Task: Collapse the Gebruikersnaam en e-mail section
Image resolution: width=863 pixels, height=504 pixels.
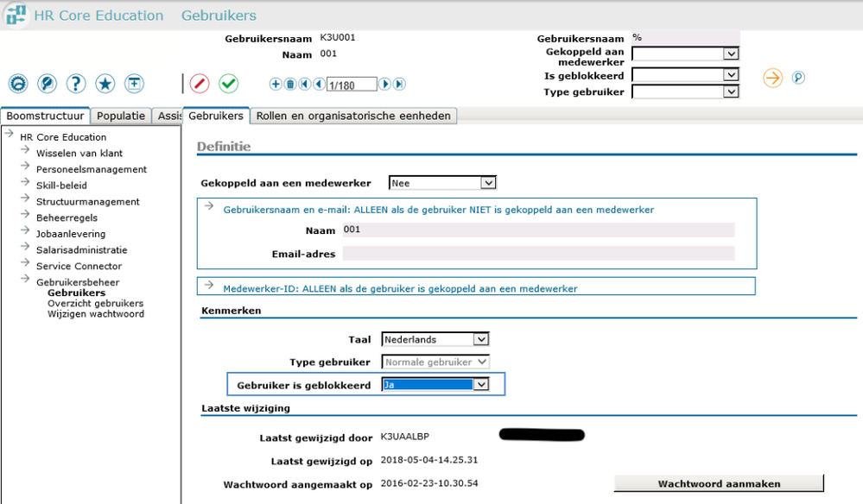Action: [209, 206]
